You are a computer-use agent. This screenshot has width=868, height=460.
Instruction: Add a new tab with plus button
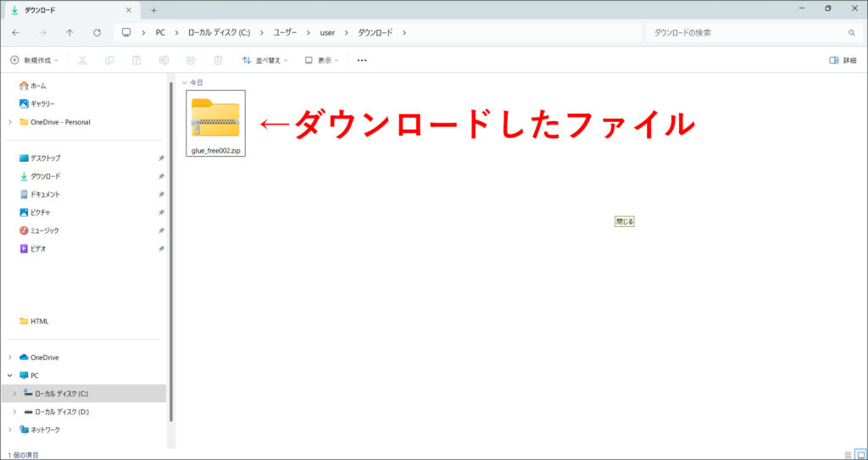pyautogui.click(x=153, y=9)
